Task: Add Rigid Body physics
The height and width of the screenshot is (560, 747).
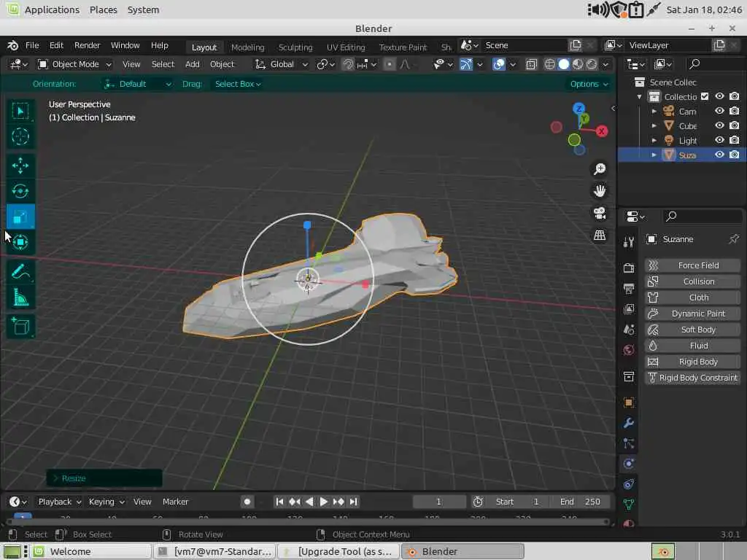Action: pos(692,362)
